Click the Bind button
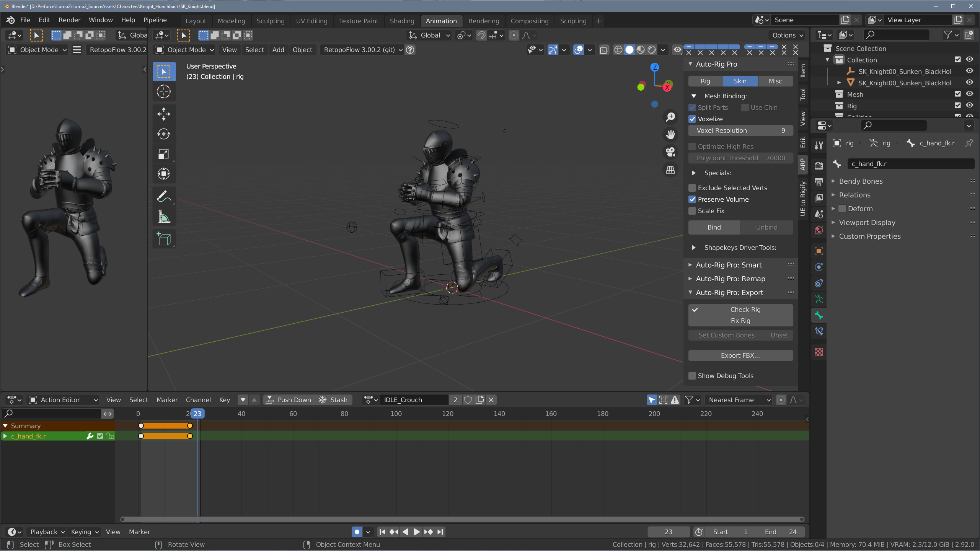The width and height of the screenshot is (980, 551). point(714,227)
